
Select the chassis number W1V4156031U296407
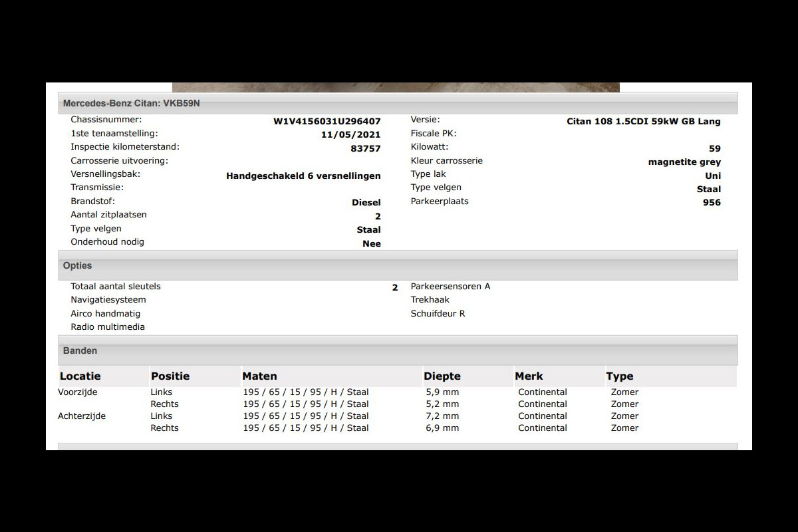point(327,121)
